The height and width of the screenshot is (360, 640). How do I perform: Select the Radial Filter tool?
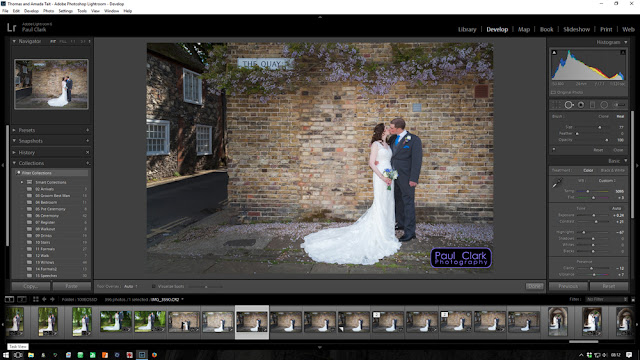click(604, 105)
